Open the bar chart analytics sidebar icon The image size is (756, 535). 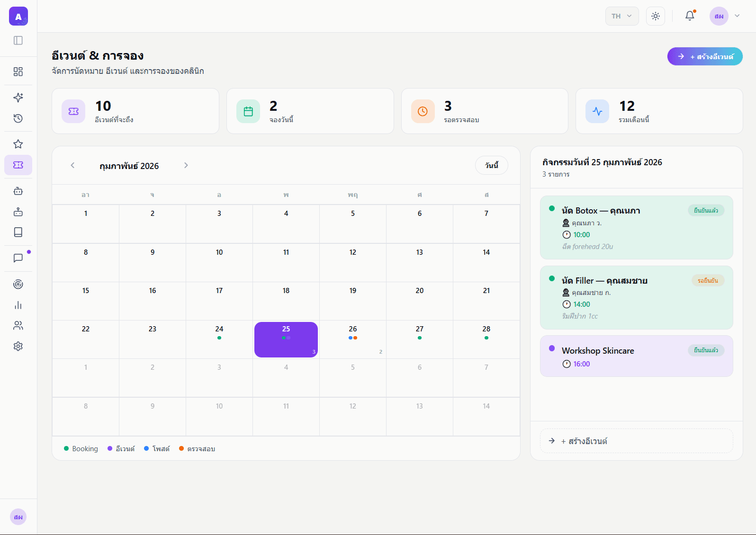(18, 305)
